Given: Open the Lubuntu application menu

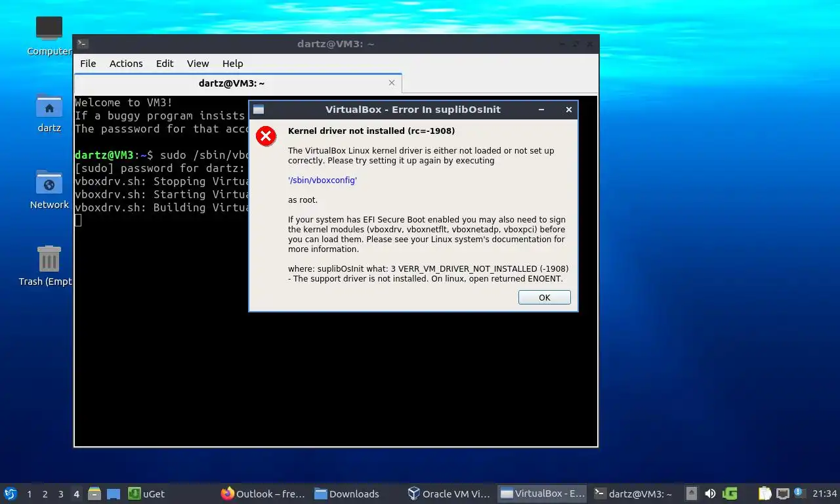Looking at the screenshot, I should click(x=10, y=493).
